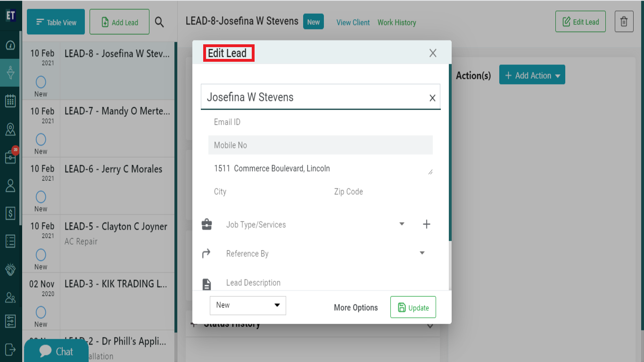Click the Edit Lead button in header

580,22
